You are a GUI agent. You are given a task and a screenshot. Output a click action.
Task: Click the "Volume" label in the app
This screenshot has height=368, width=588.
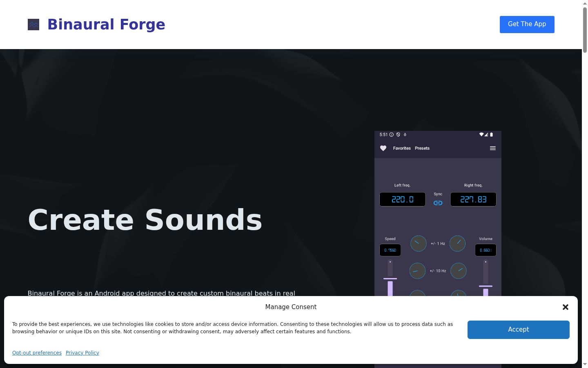486,239
